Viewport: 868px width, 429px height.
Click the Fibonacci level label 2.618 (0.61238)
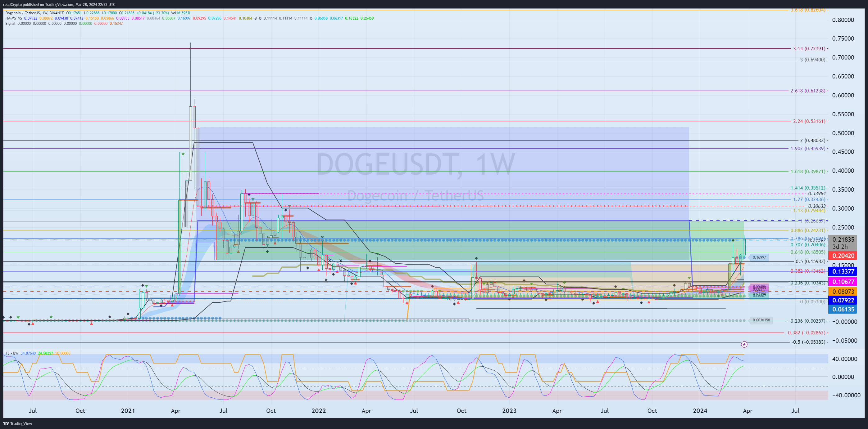tap(808, 91)
